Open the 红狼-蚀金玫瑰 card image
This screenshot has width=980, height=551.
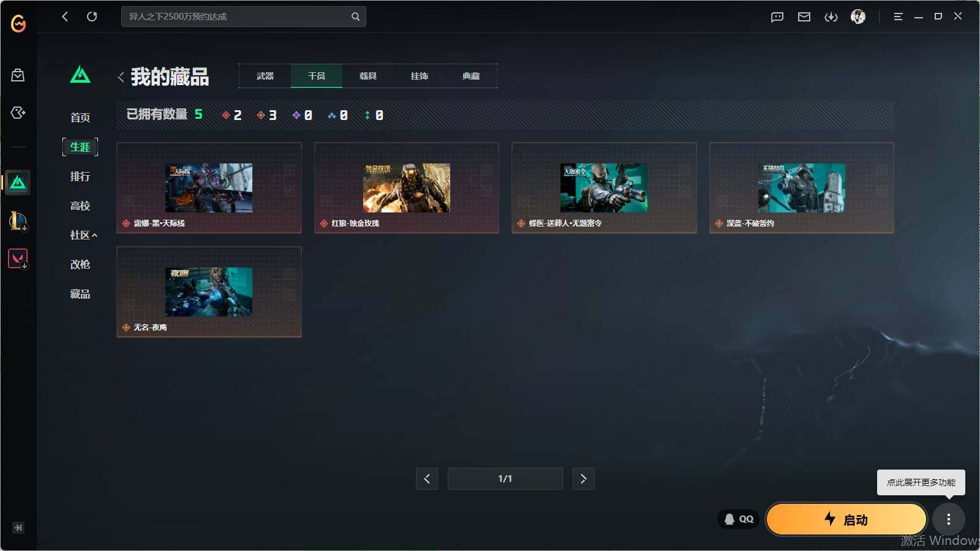coord(407,188)
